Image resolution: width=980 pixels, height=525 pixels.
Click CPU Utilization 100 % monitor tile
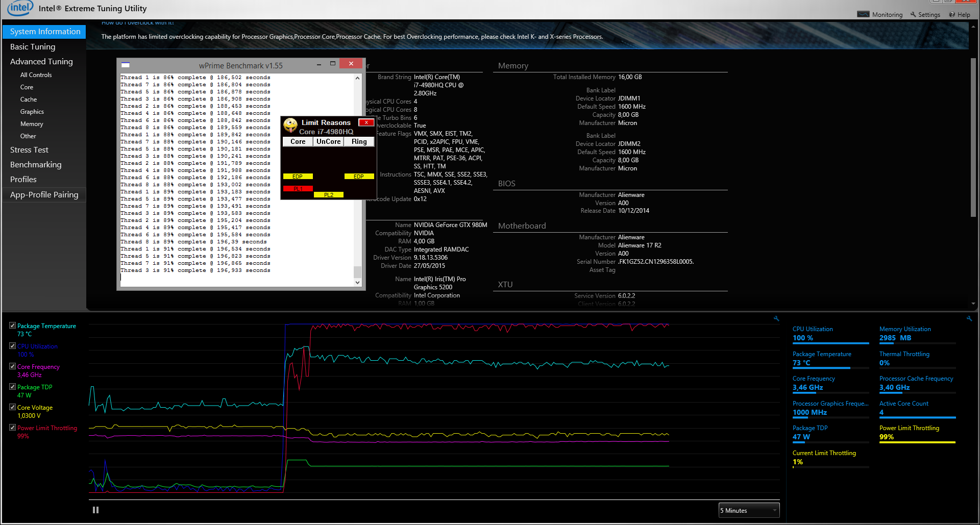tap(830, 334)
